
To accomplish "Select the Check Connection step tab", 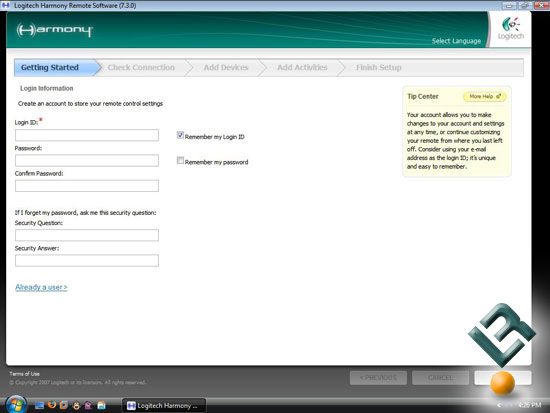I will (x=141, y=67).
